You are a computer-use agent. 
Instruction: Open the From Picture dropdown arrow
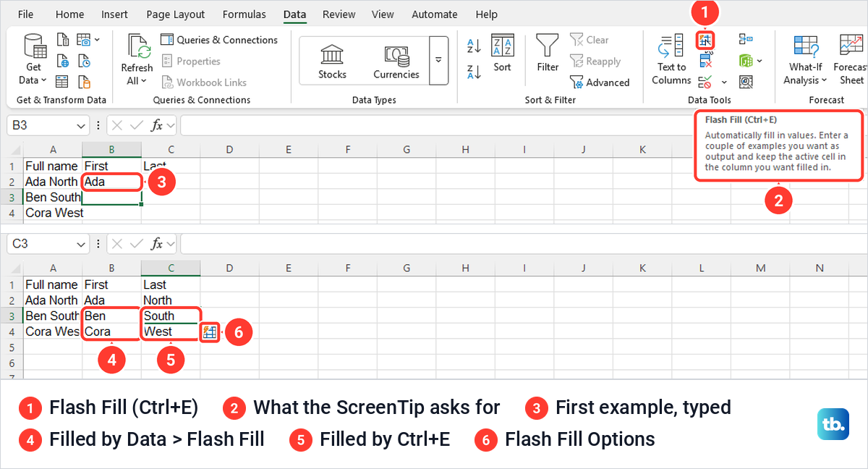coord(98,40)
